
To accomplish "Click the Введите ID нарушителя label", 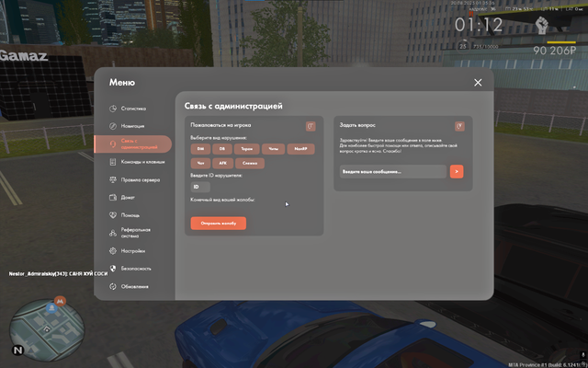I will coord(216,176).
